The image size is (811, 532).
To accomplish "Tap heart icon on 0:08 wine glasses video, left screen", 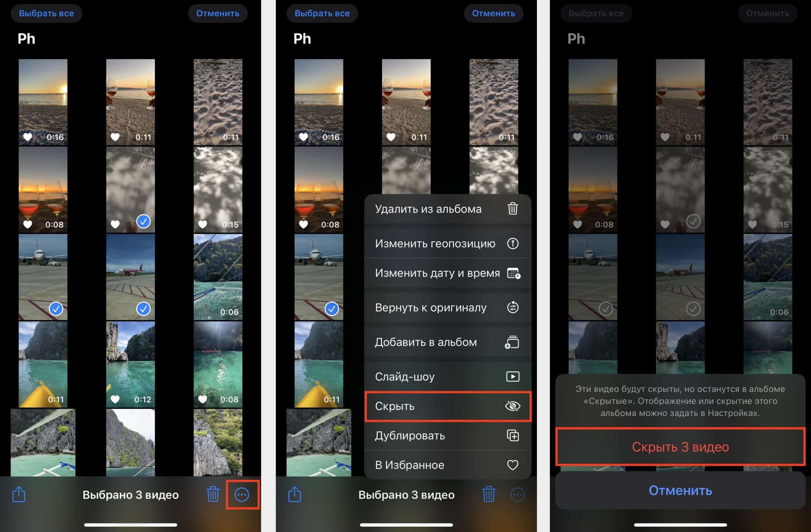I will pyautogui.click(x=28, y=225).
